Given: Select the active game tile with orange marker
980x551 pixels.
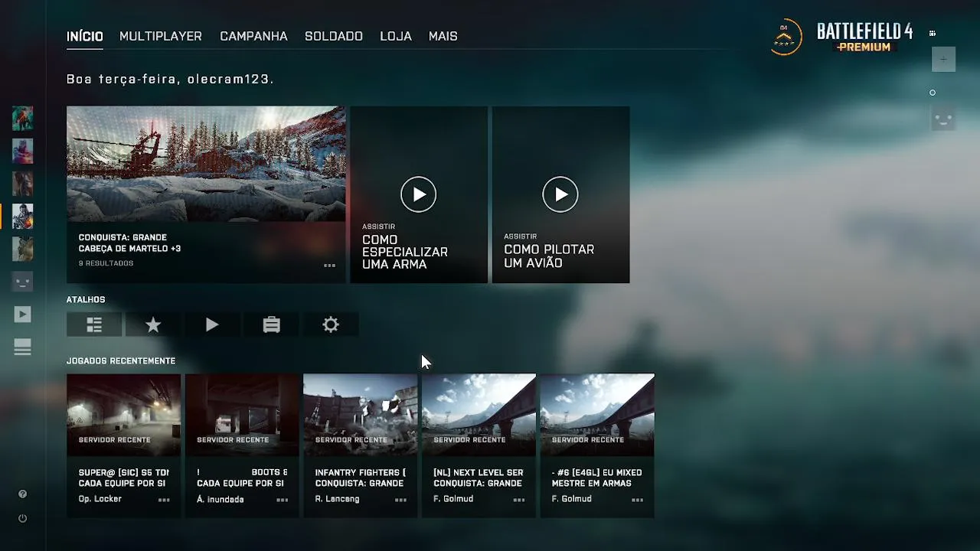Looking at the screenshot, I should [22, 217].
